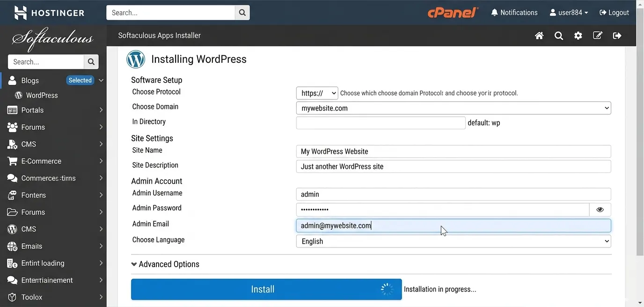Expand the Toolox category chevron
This screenshot has width=644, height=307.
[x=101, y=297]
